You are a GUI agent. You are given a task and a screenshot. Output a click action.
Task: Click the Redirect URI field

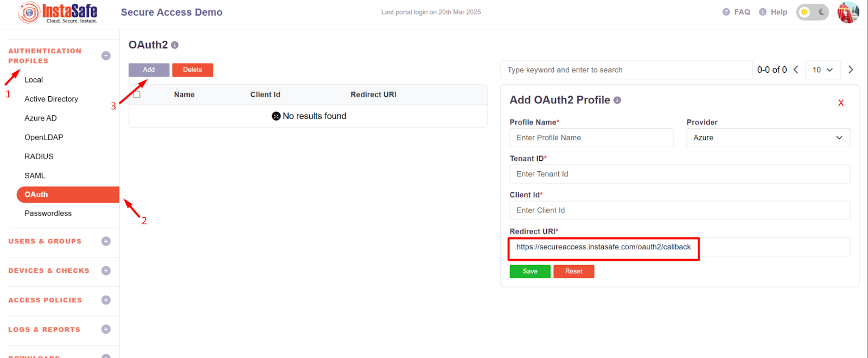pos(680,247)
